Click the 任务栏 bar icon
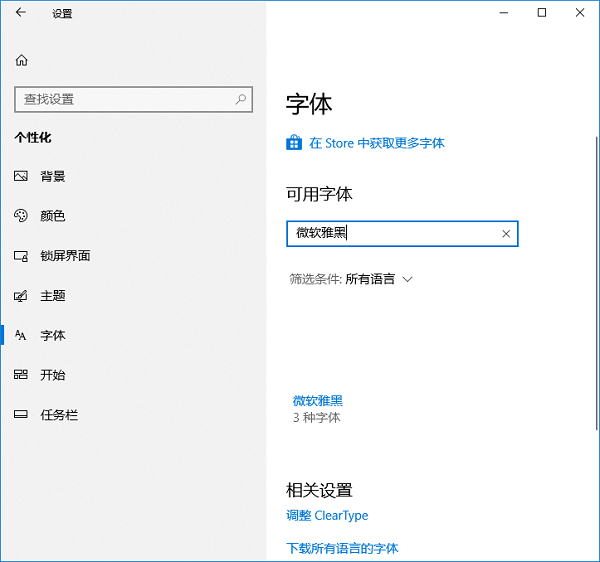This screenshot has height=562, width=600. 21,414
